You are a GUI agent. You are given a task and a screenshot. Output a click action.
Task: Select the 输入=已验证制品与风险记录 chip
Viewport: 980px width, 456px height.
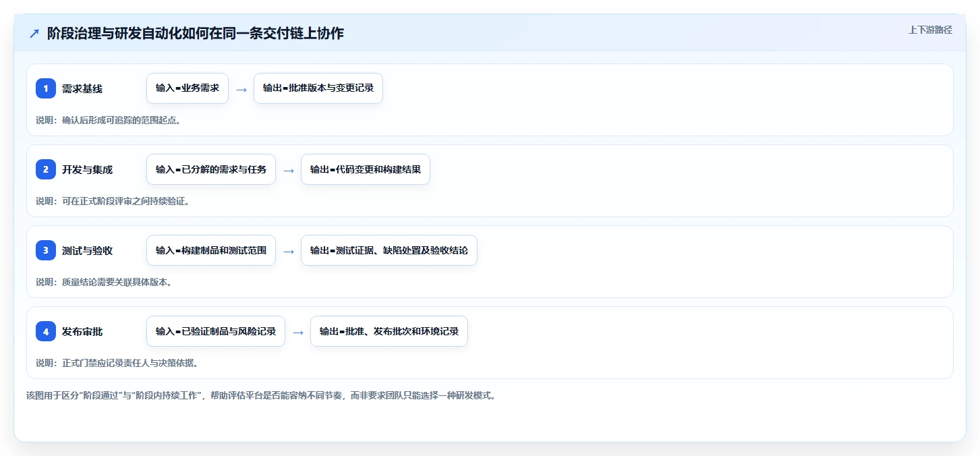pyautogui.click(x=216, y=331)
